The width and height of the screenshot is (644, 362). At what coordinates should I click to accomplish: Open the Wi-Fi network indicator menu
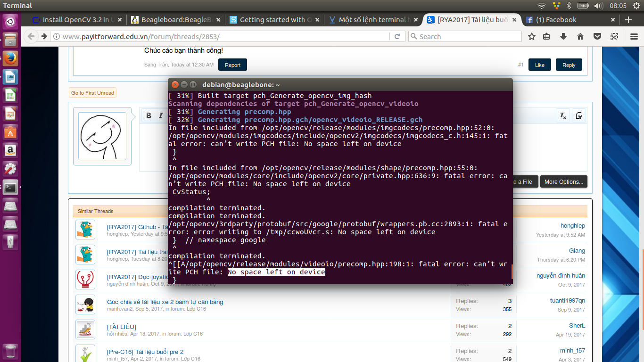542,6
